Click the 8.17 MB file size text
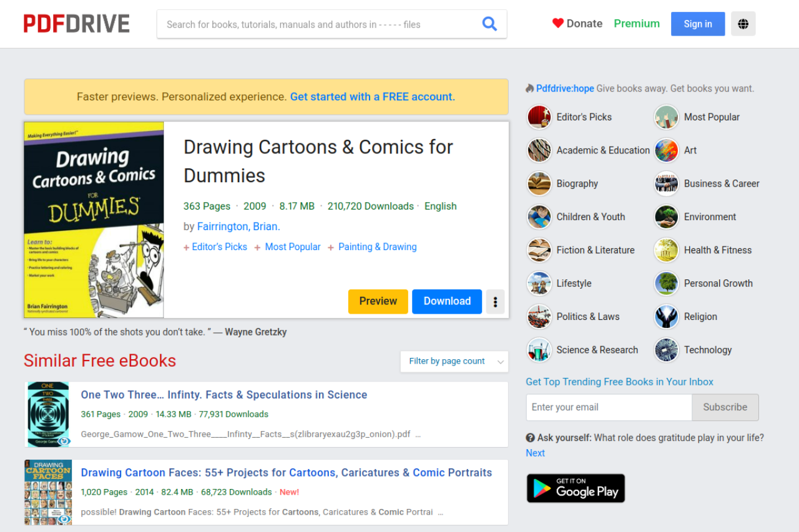Viewport: 799px width, 532px height. [297, 206]
